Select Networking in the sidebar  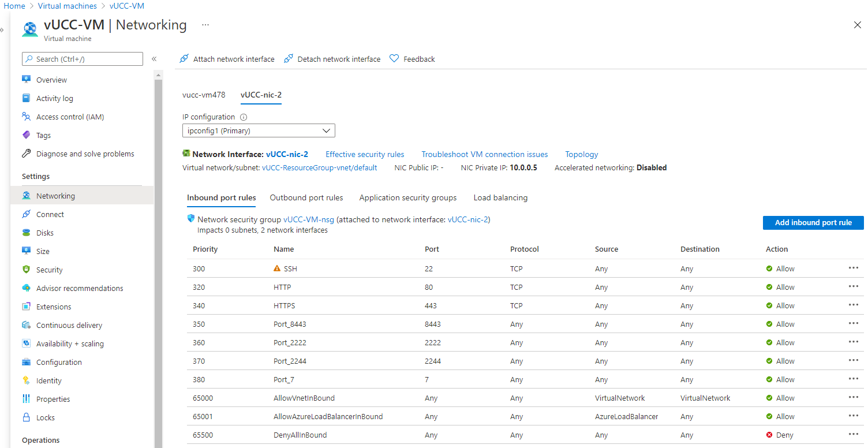coord(82,196)
